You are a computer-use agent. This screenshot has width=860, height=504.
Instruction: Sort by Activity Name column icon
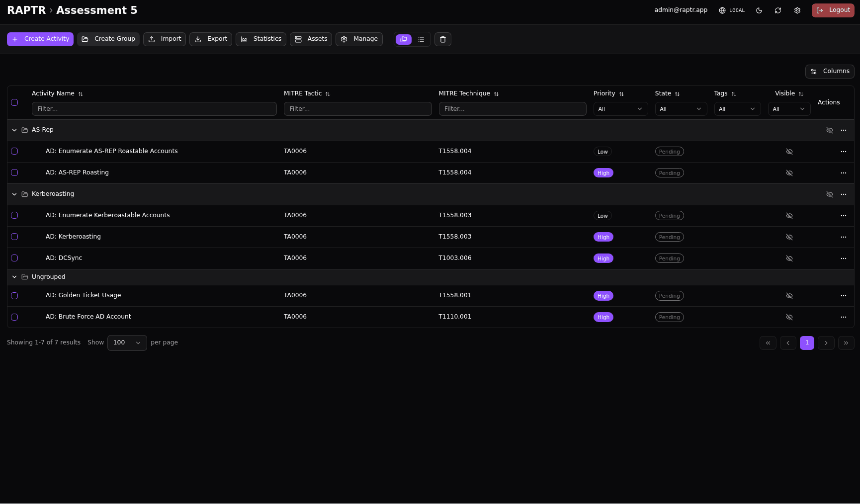click(81, 94)
